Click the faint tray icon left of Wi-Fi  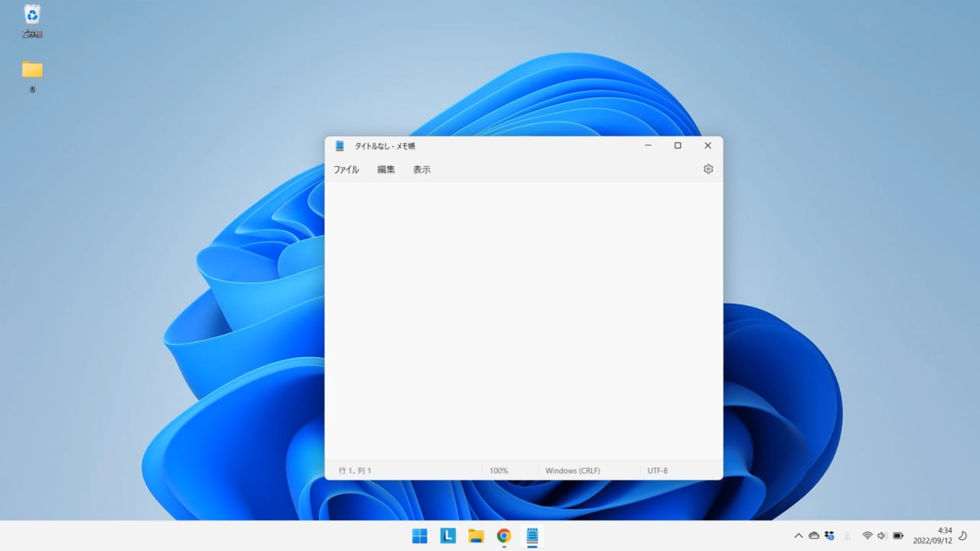848,536
